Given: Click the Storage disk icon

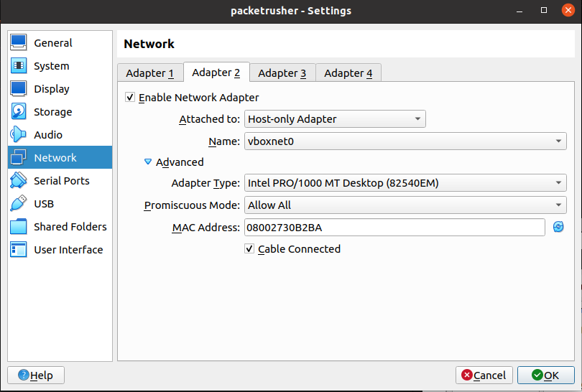Looking at the screenshot, I should tap(19, 112).
